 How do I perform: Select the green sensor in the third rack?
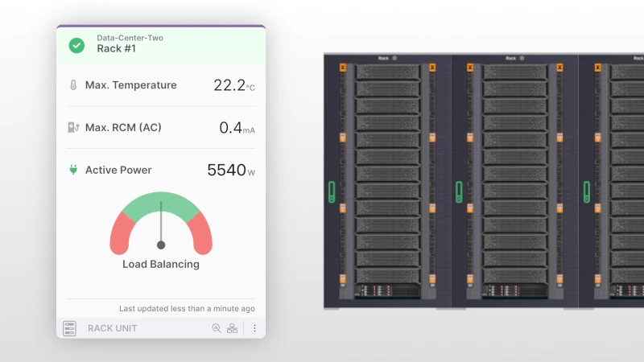click(x=587, y=191)
